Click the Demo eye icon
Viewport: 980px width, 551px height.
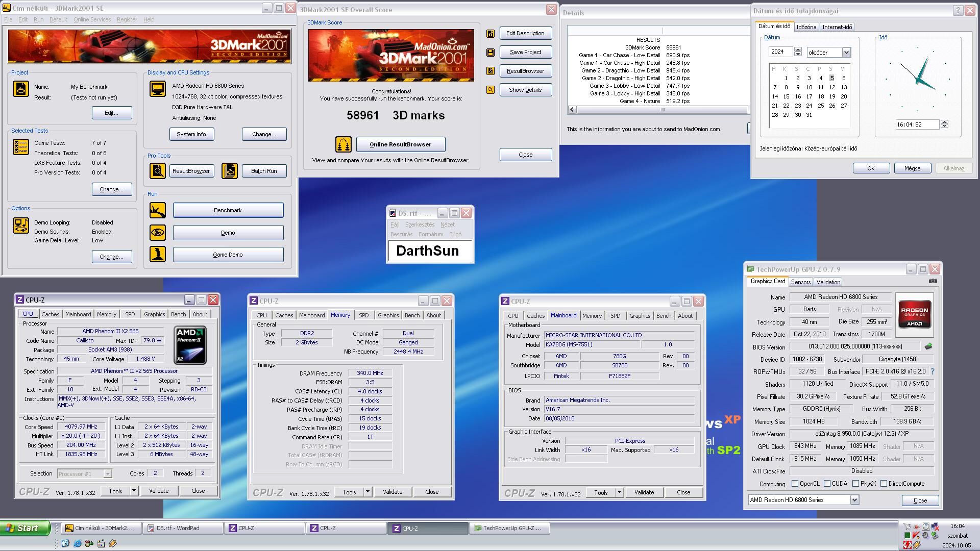[158, 233]
